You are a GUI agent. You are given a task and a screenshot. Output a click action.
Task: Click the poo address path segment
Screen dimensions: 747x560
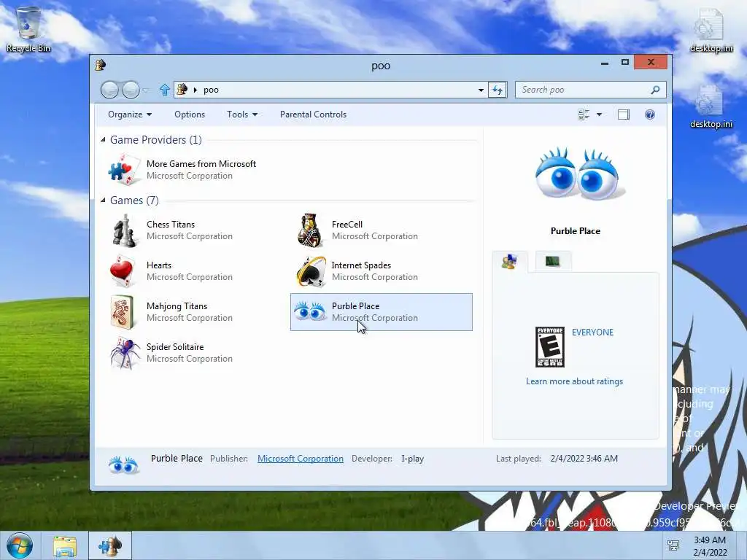pyautogui.click(x=211, y=90)
